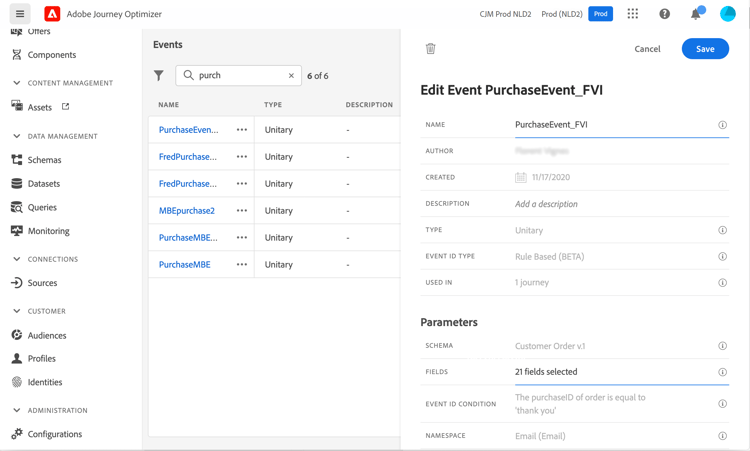Collapse the Administration section
750x451 pixels.
point(17,410)
